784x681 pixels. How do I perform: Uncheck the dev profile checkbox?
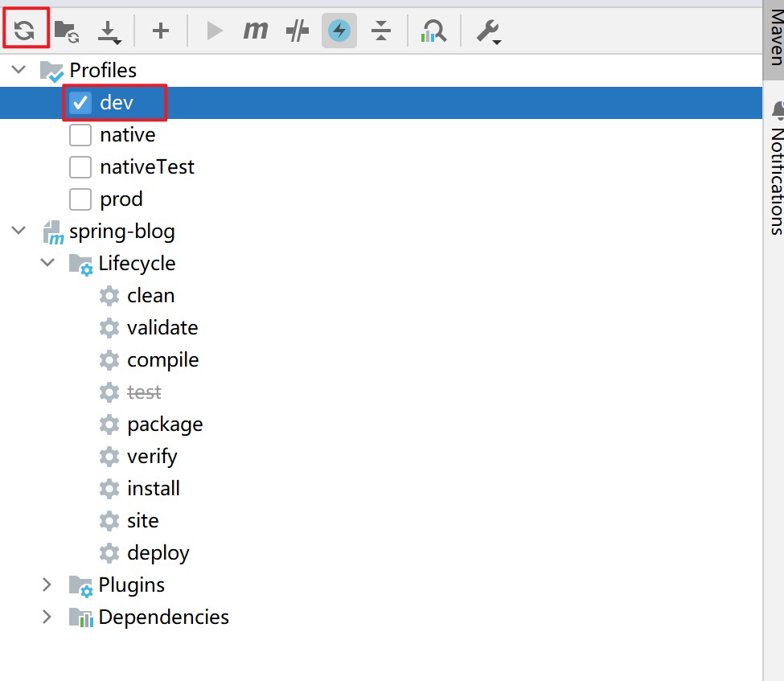click(80, 103)
